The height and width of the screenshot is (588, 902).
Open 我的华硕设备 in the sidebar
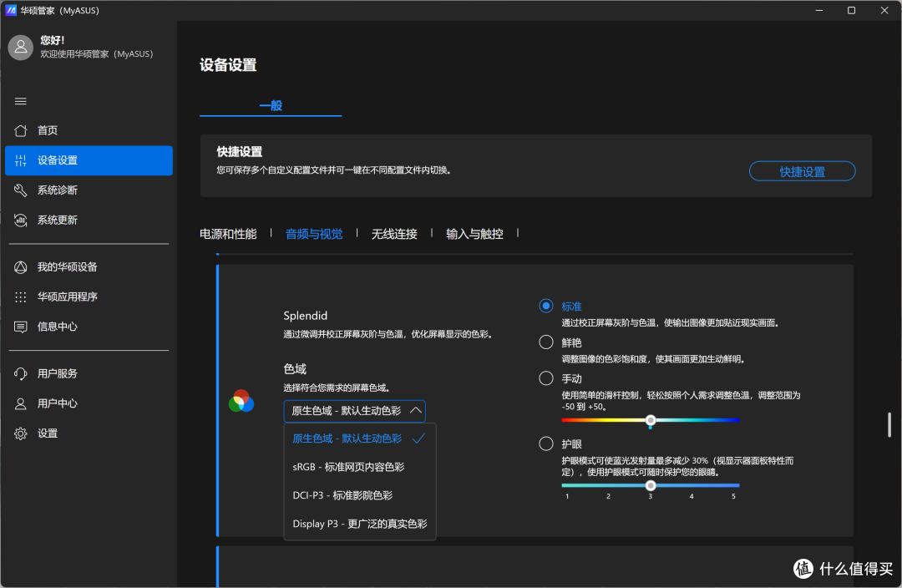pyautogui.click(x=89, y=267)
